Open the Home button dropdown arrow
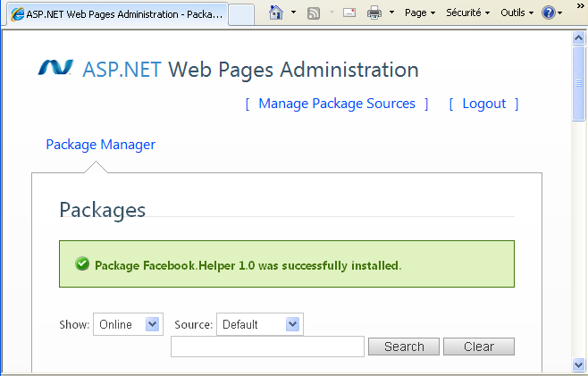The height and width of the screenshot is (376, 588). [292, 13]
